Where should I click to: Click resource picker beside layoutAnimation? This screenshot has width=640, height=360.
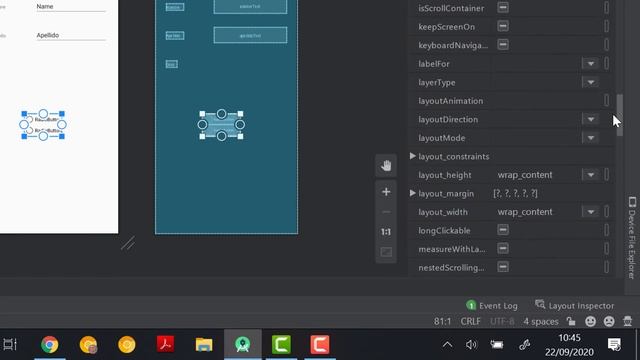pos(607,100)
